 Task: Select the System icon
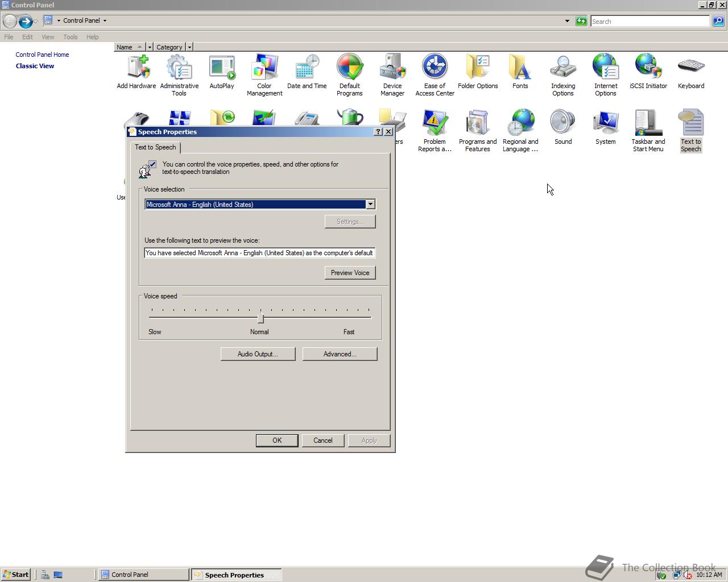pos(606,127)
